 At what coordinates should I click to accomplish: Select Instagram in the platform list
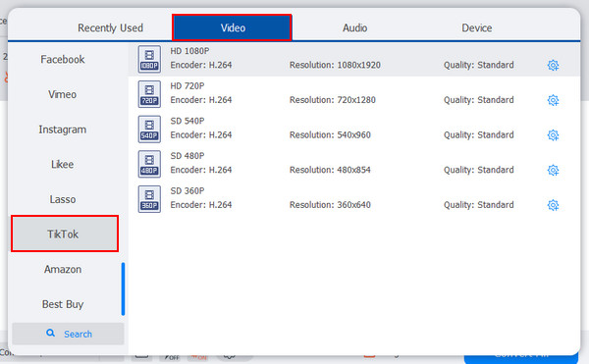(x=63, y=130)
